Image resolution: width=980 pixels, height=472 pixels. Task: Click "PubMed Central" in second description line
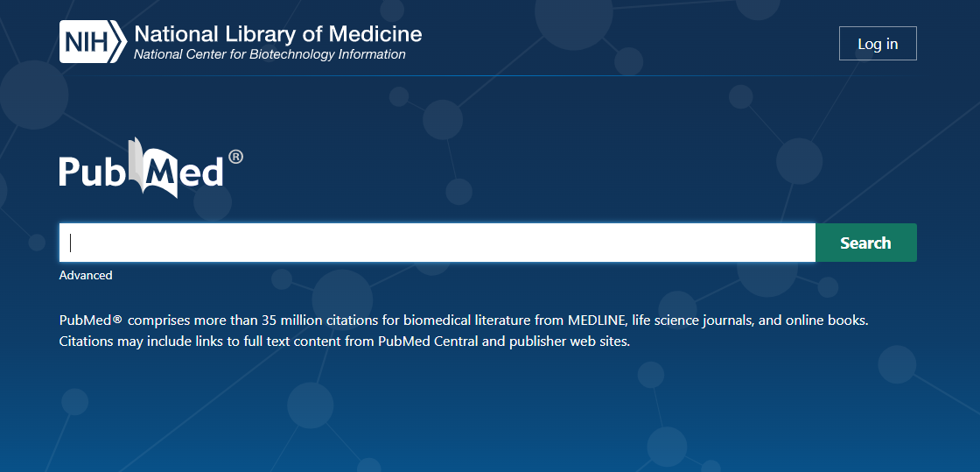428,342
